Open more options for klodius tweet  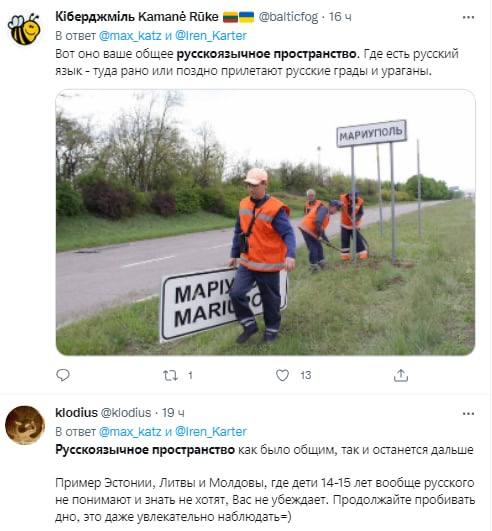[x=468, y=413]
